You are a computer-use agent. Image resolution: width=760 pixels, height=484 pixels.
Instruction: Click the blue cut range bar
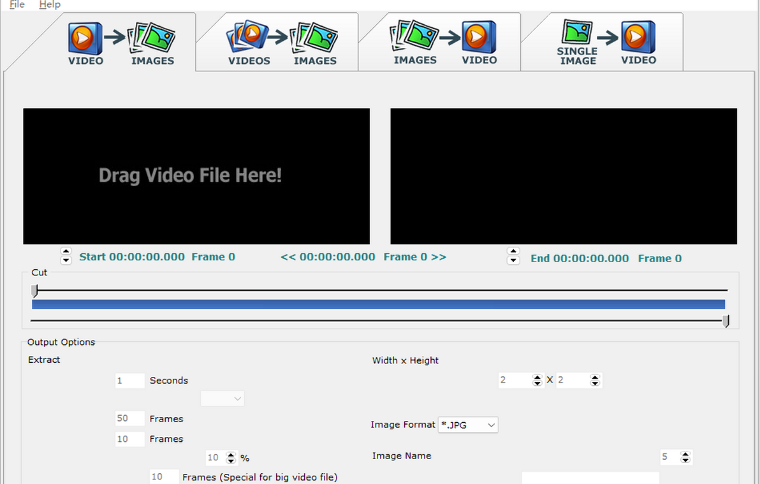click(378, 304)
